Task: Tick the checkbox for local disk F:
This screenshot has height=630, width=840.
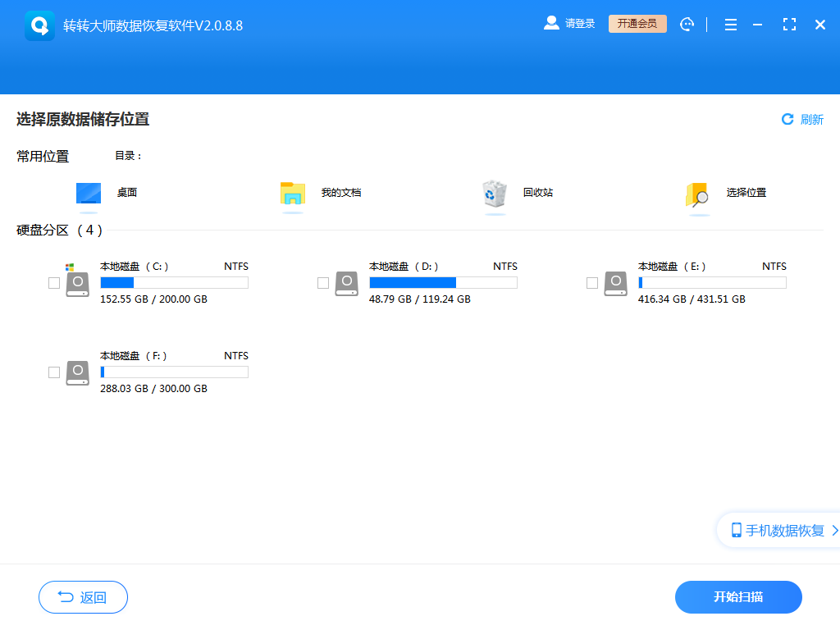Action: pyautogui.click(x=54, y=372)
